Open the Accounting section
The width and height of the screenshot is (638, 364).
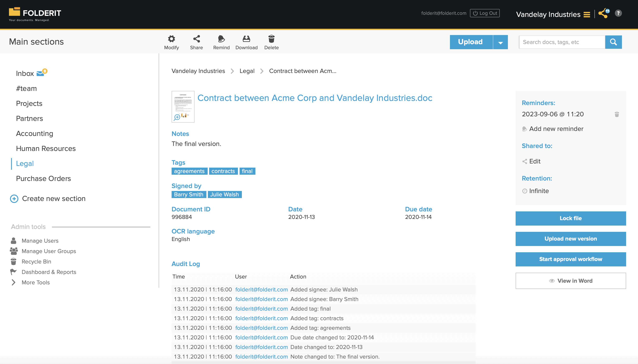pyautogui.click(x=34, y=133)
